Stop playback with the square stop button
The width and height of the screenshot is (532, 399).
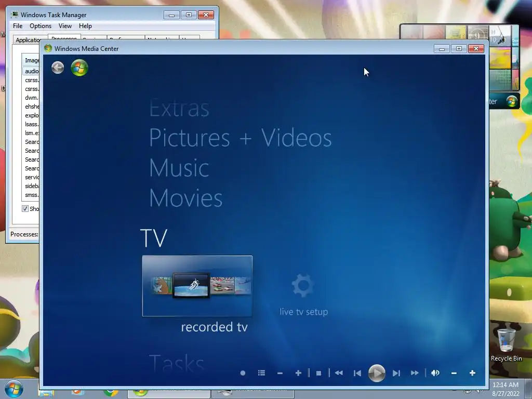318,373
